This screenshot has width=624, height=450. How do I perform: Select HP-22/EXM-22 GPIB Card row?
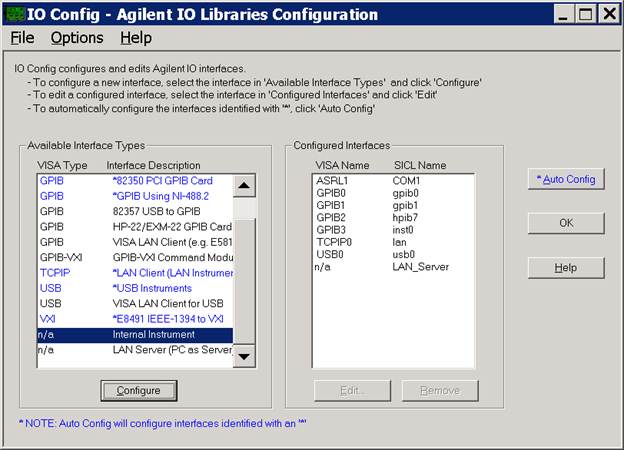pyautogui.click(x=135, y=227)
